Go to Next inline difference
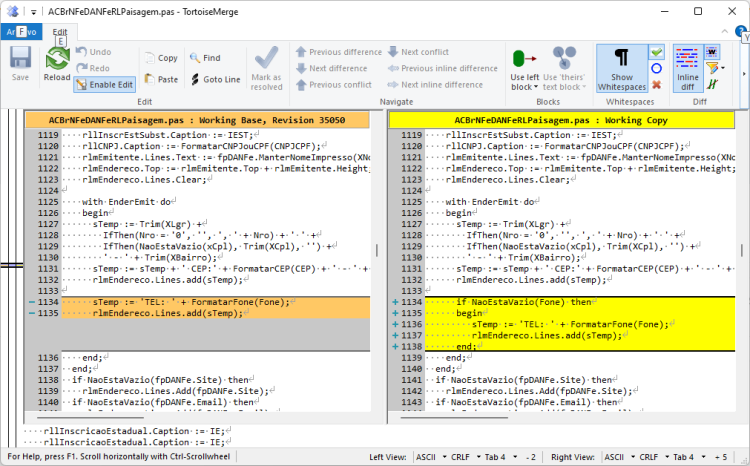 (436, 84)
